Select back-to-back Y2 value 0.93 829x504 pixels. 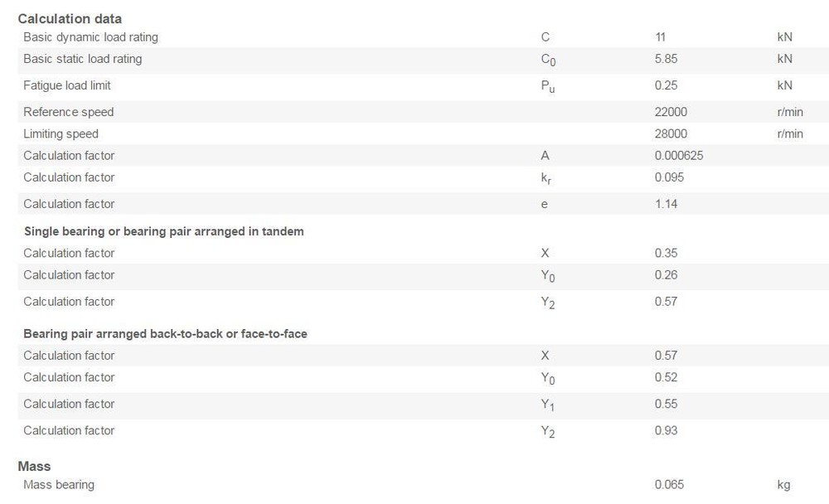666,430
